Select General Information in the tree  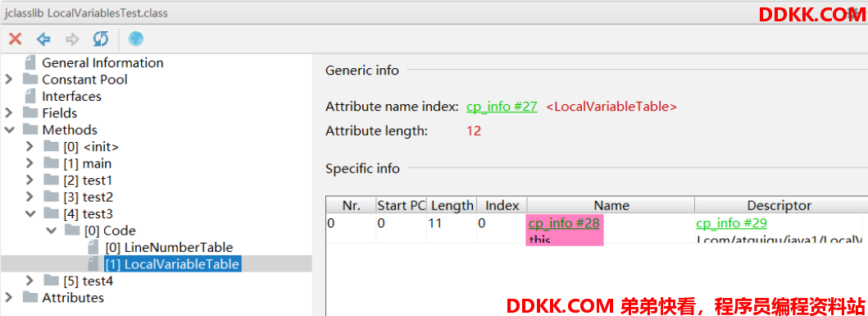[102, 62]
